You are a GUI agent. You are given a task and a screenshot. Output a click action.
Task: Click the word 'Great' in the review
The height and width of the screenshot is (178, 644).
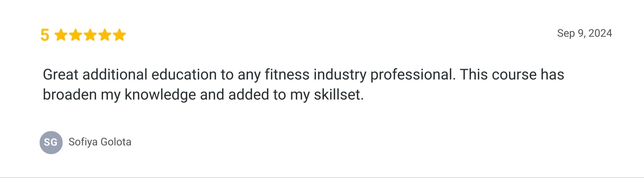[60, 75]
